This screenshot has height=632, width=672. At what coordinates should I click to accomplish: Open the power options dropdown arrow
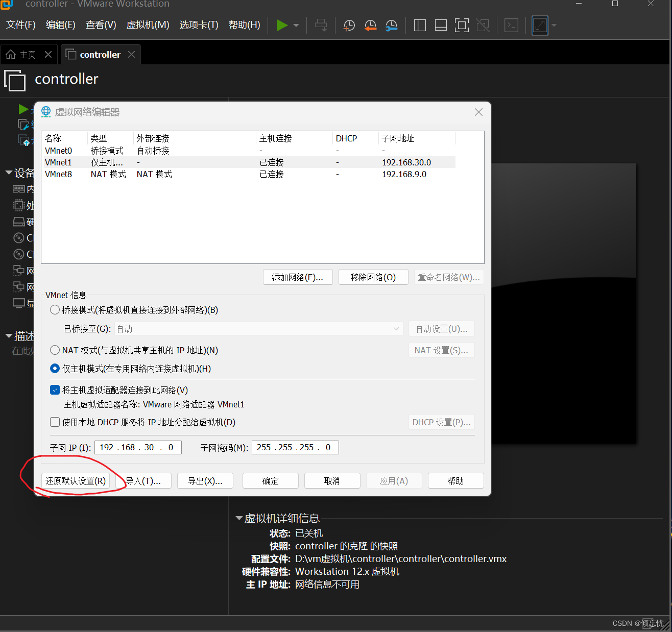pos(296,25)
